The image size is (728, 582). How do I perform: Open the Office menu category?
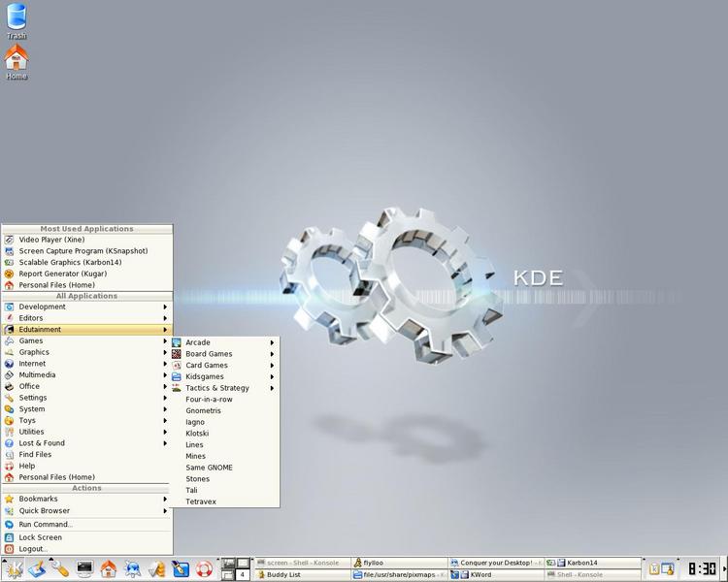coord(86,387)
